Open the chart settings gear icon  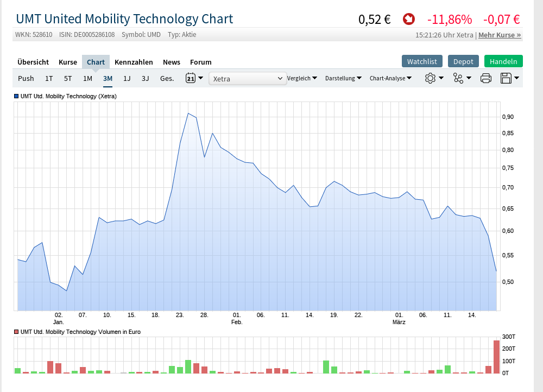tap(430, 78)
